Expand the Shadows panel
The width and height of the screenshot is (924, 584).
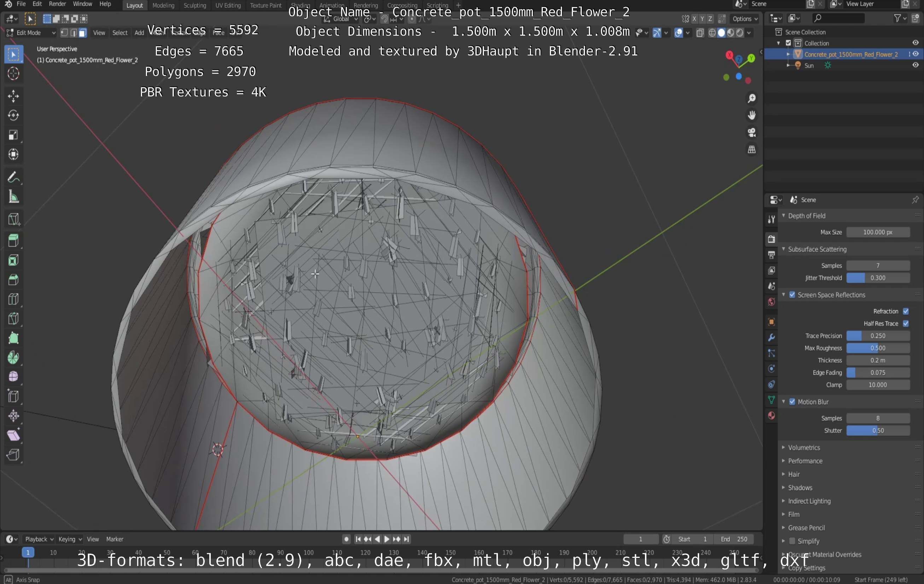(x=800, y=488)
